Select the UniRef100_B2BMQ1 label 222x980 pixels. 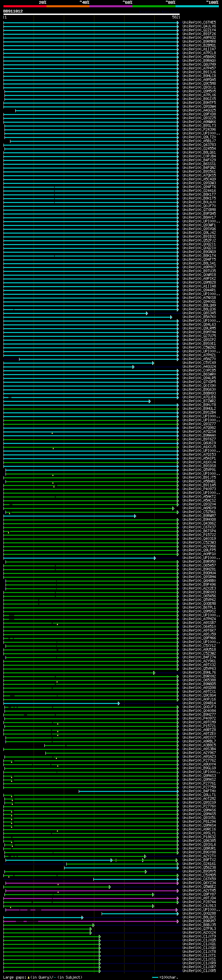(199, 45)
